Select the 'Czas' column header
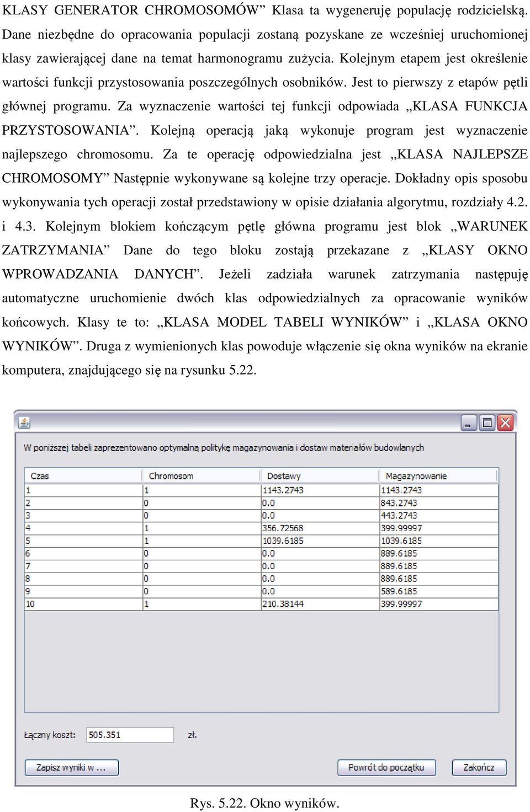The height and width of the screenshot is (812, 530). (83, 476)
